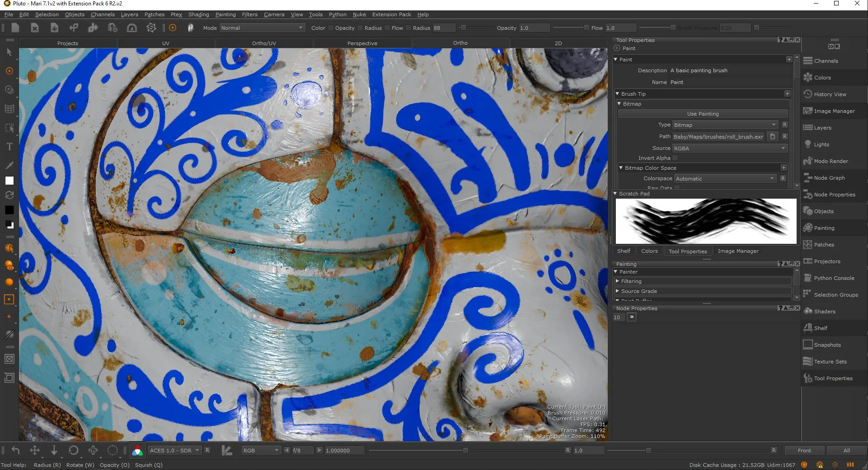Click the R reset button beside ACES dropdown
The image size is (868, 470).
tap(207, 451)
